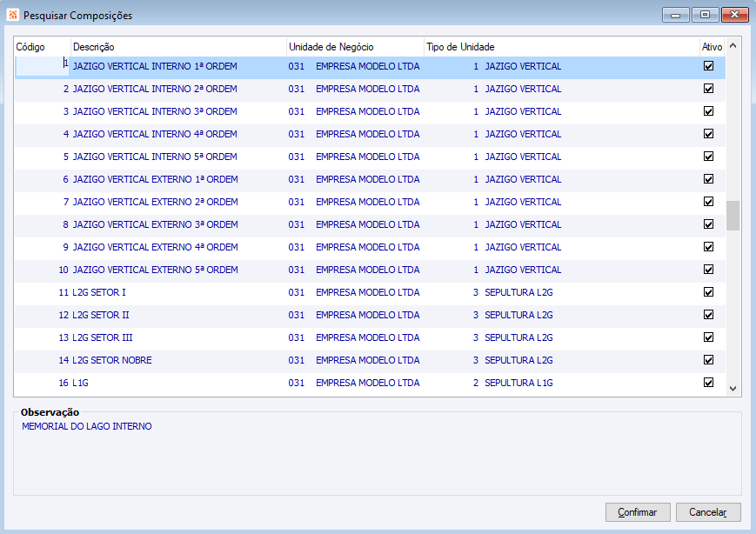Image resolution: width=756 pixels, height=534 pixels.
Task: Click the scroll down arrow of list
Action: coord(733,389)
